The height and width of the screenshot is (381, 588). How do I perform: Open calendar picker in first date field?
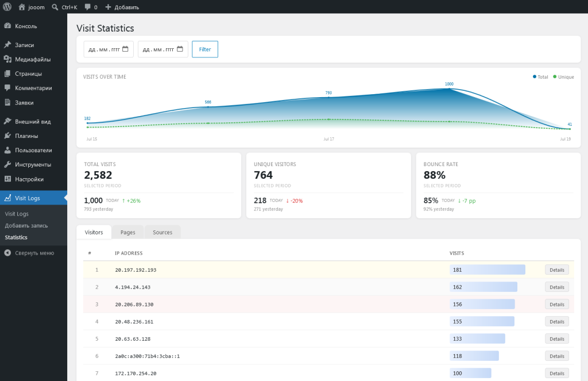coord(125,49)
